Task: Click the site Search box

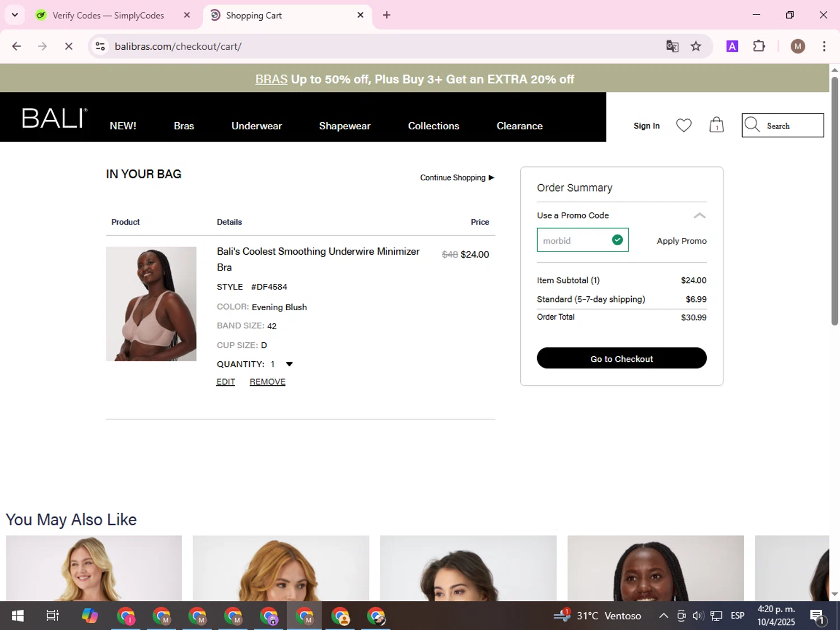Action: [782, 125]
